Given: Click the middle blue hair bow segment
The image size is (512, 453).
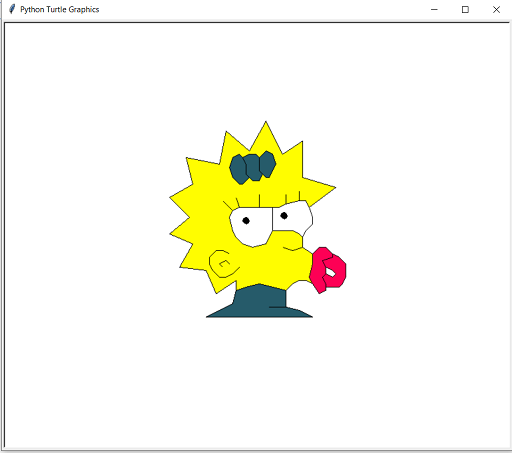Looking at the screenshot, I should [253, 167].
